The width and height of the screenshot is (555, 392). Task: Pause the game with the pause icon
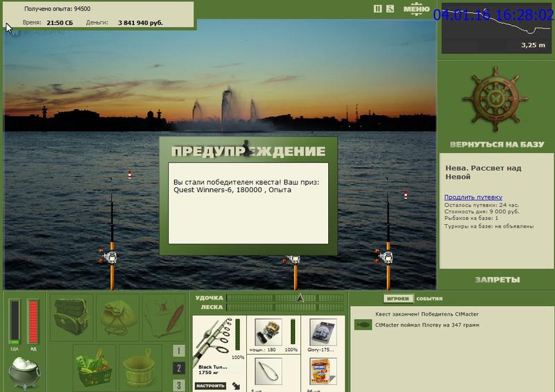pos(377,9)
